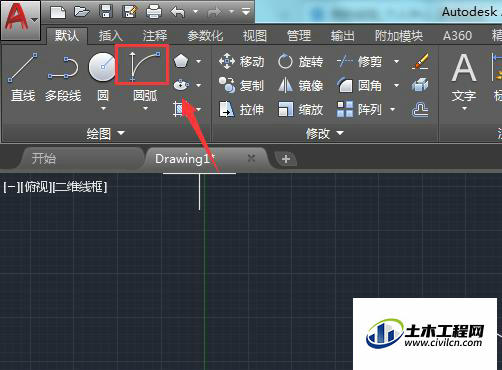
Task: Switch to the 视图 ribbon tab
Action: click(255, 36)
